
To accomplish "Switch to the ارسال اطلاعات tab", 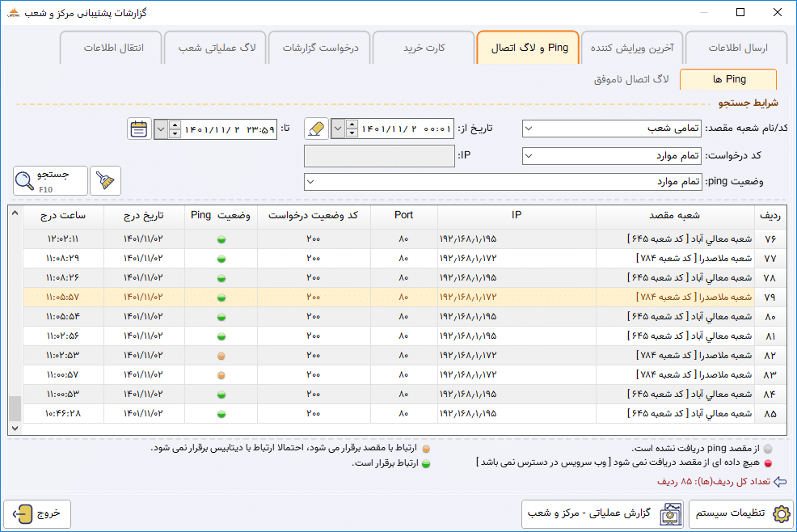I will (737, 48).
